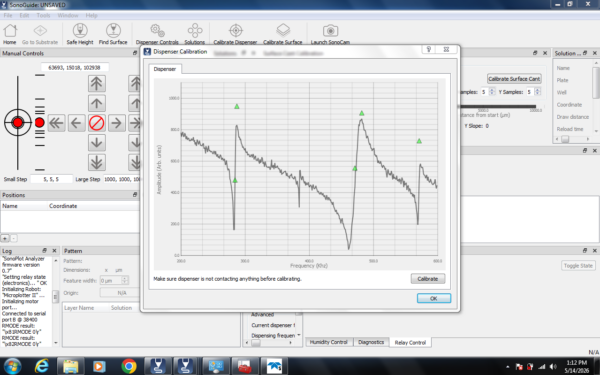Click the red stop-motion button in Manual Controls
Viewport: 600px width, 375px height.
click(x=96, y=123)
